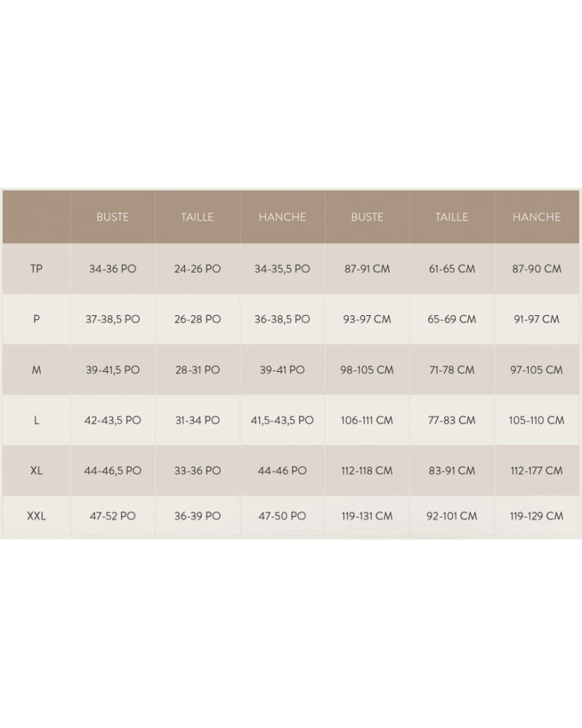This screenshot has width=582, height=728.
Task: Click the 24-26 PO cell
Action: point(197,269)
